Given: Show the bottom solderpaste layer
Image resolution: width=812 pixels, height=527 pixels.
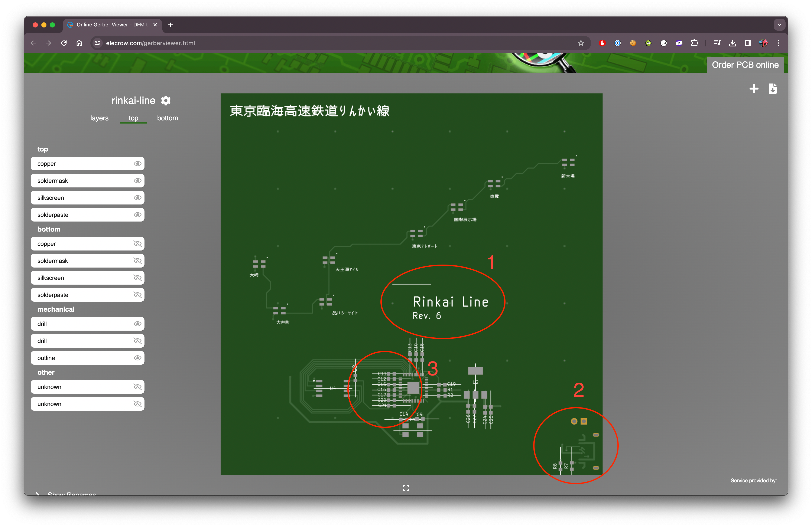Looking at the screenshot, I should (137, 295).
